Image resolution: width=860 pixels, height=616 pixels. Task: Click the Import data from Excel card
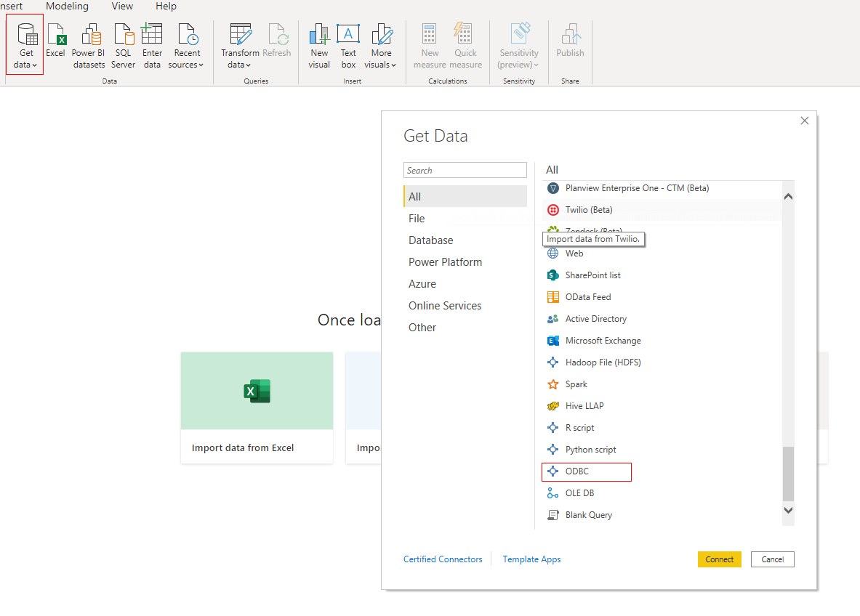coord(257,408)
